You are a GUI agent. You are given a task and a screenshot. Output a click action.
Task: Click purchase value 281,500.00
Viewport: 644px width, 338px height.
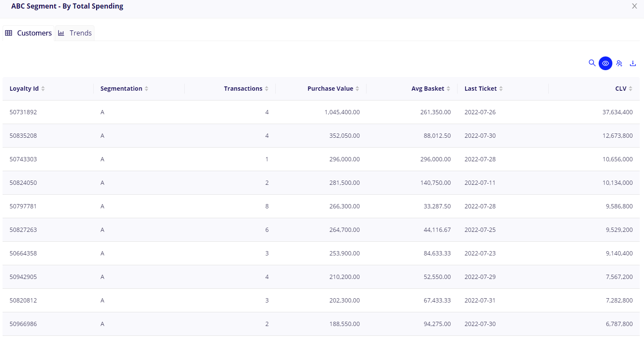(344, 183)
